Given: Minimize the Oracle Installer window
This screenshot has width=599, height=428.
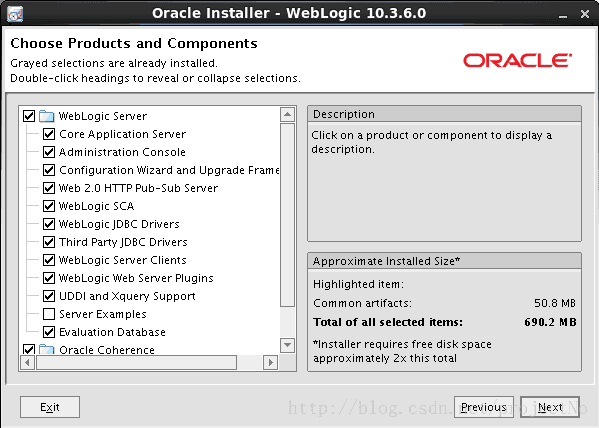Looking at the screenshot, I should point(563,15).
